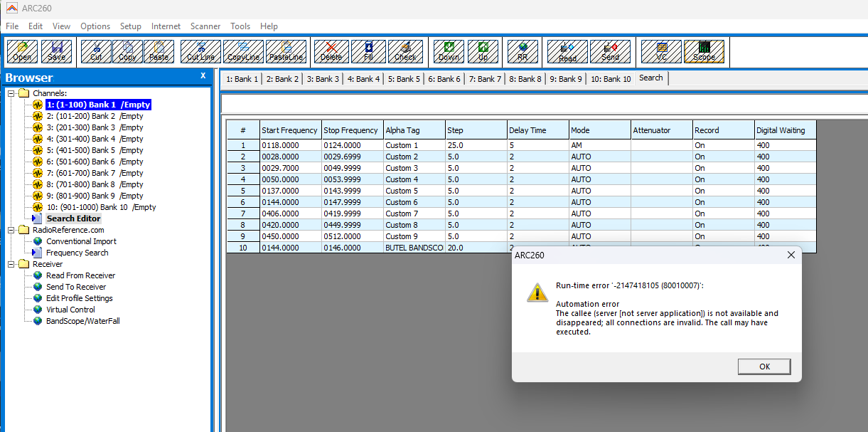The image size is (868, 432).
Task: Close the Browser panel with its x
Action: (203, 75)
